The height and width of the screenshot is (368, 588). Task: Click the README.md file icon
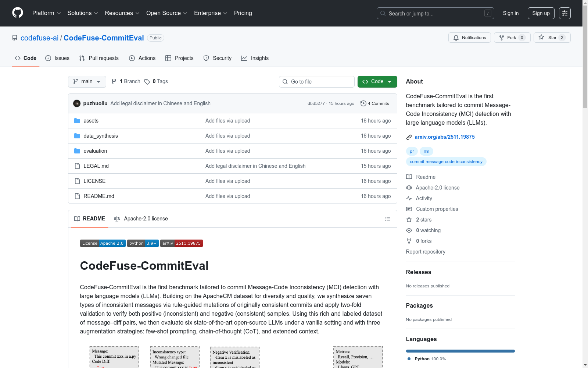point(77,196)
